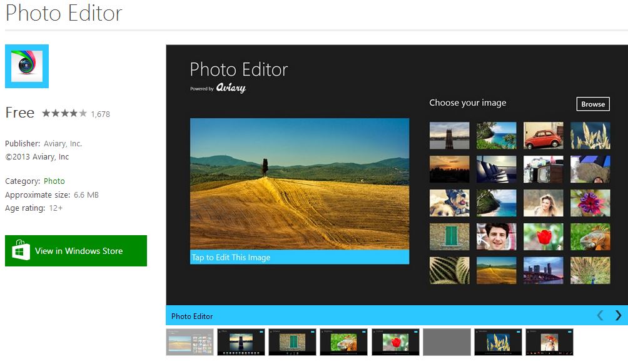Click the Aviary logo
Viewport: 628px width, 364px height.
pos(231,88)
